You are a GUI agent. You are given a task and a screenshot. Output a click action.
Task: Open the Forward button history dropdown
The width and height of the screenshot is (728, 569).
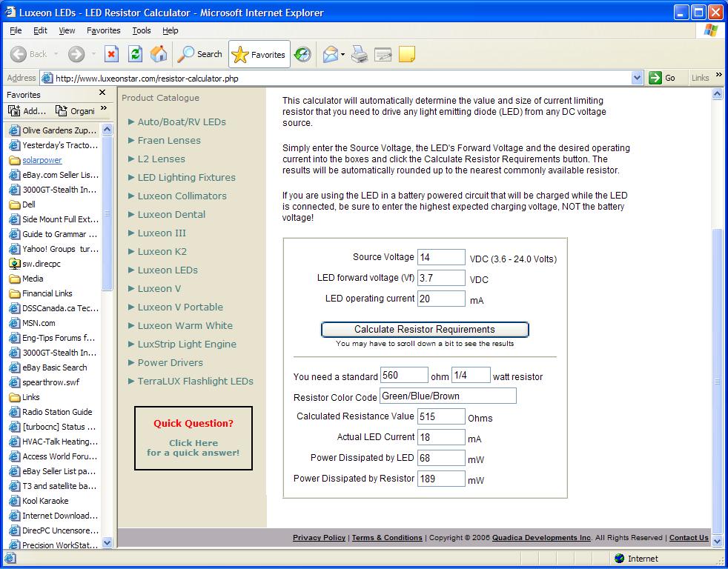coord(93,54)
